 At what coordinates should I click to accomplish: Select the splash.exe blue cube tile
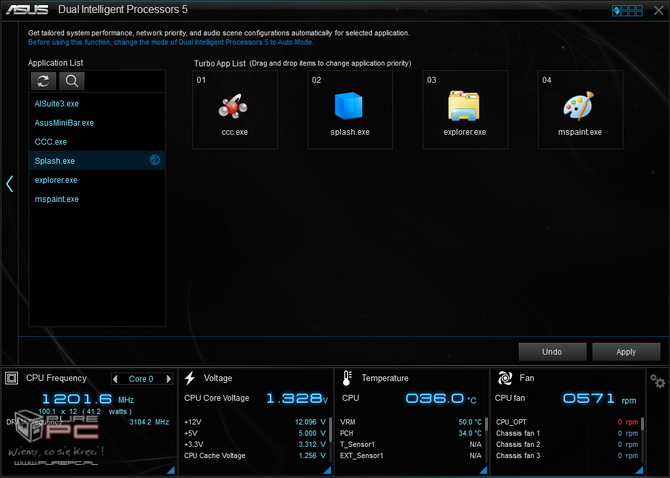tap(350, 110)
